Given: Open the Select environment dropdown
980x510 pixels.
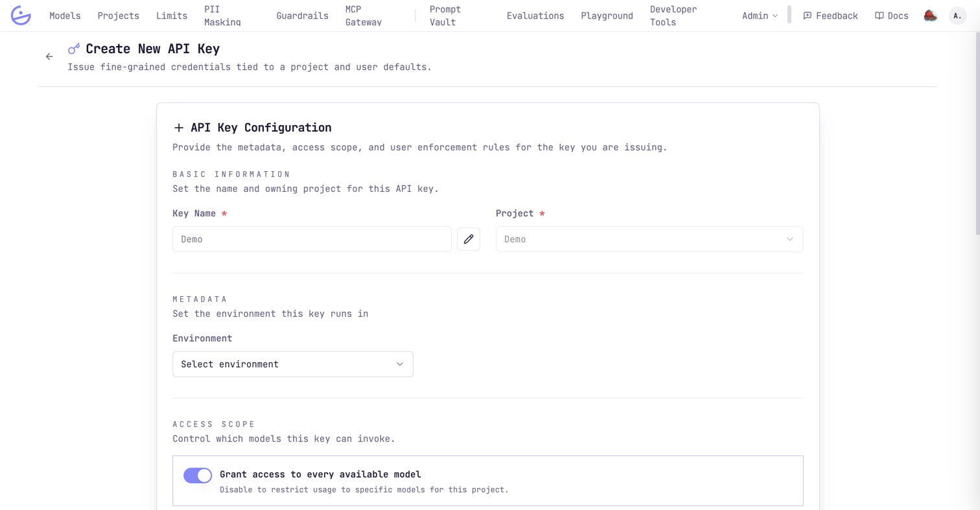Looking at the screenshot, I should 293,364.
